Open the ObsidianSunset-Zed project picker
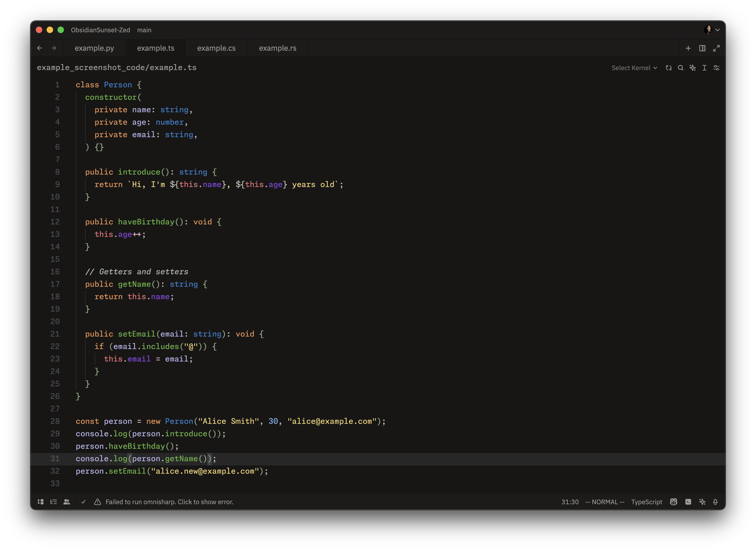 100,30
